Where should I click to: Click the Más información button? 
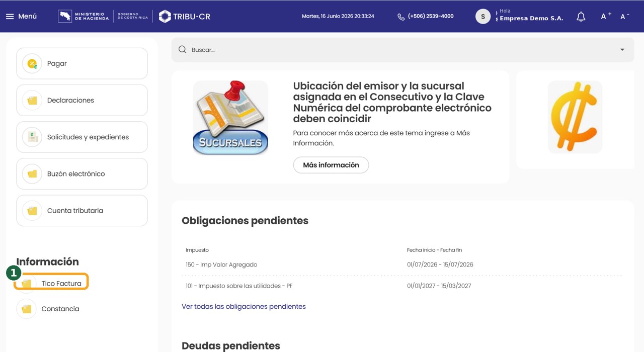click(331, 165)
